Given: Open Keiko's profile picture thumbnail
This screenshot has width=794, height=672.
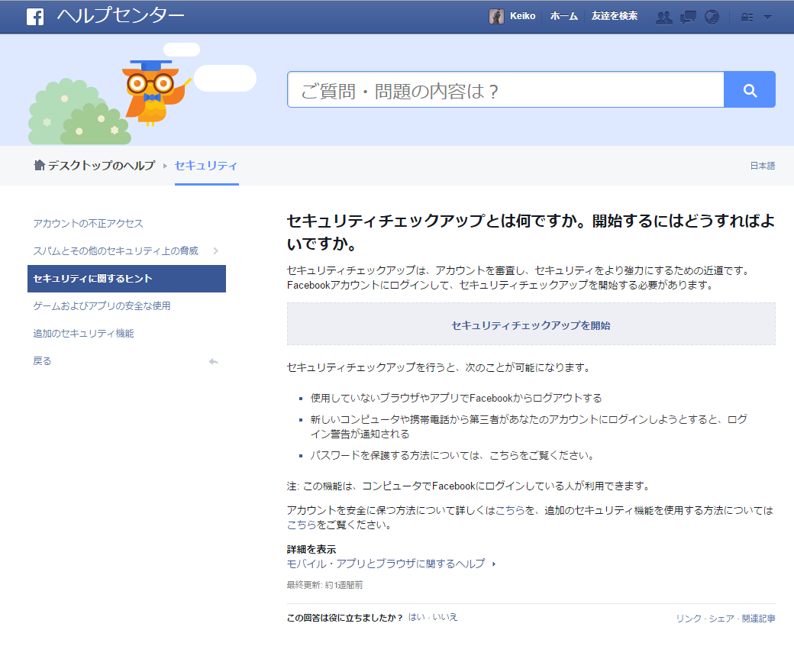Looking at the screenshot, I should click(x=496, y=16).
